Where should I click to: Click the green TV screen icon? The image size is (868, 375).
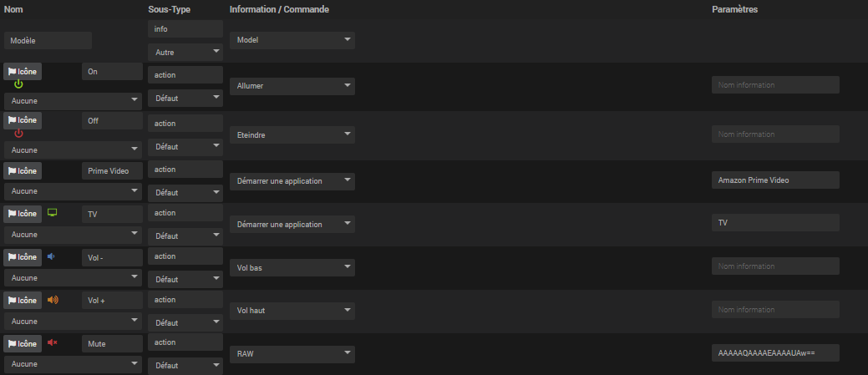tap(53, 213)
